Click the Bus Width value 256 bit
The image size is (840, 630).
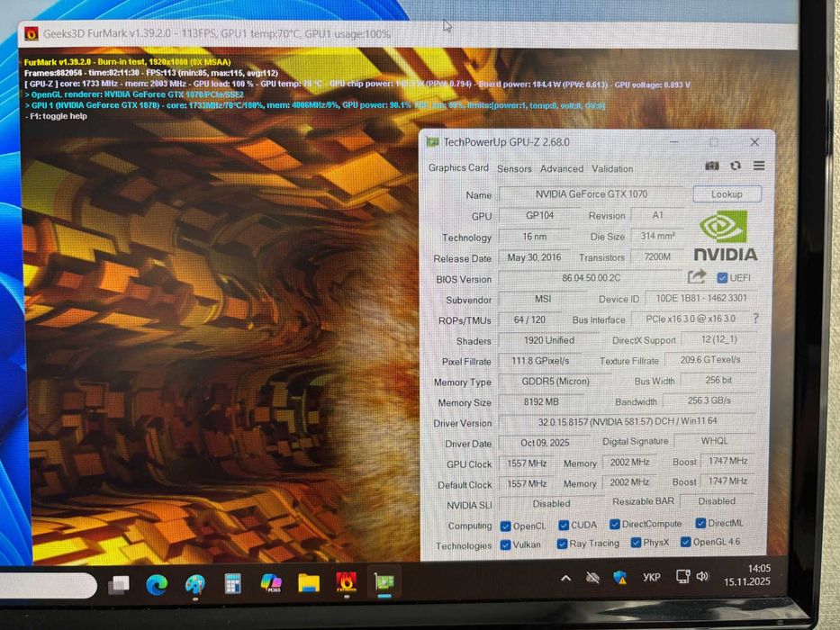718,380
